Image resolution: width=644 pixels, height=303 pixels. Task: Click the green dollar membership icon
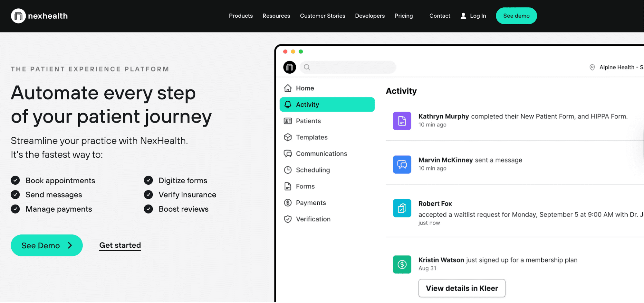(402, 264)
